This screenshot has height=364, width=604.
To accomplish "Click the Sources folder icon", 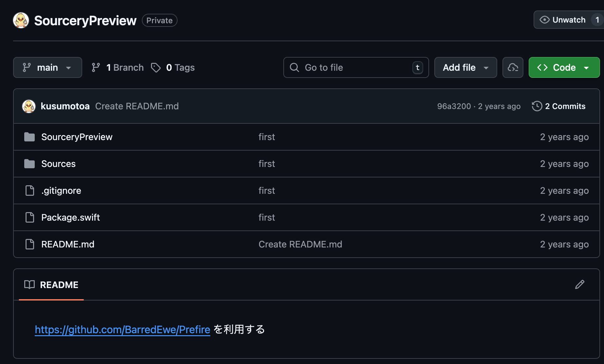I will (x=29, y=164).
